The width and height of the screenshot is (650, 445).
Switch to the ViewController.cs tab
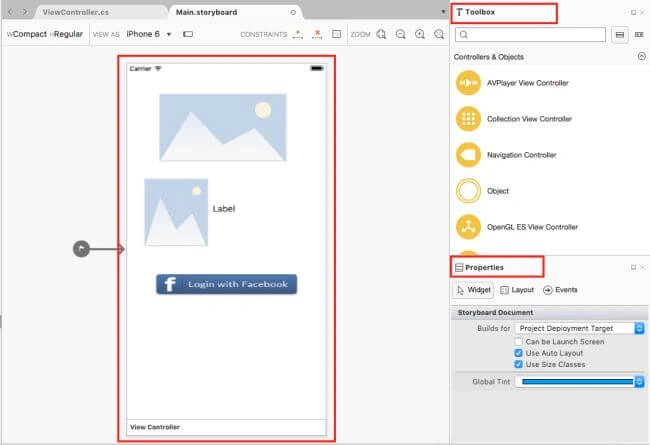pyautogui.click(x=76, y=12)
